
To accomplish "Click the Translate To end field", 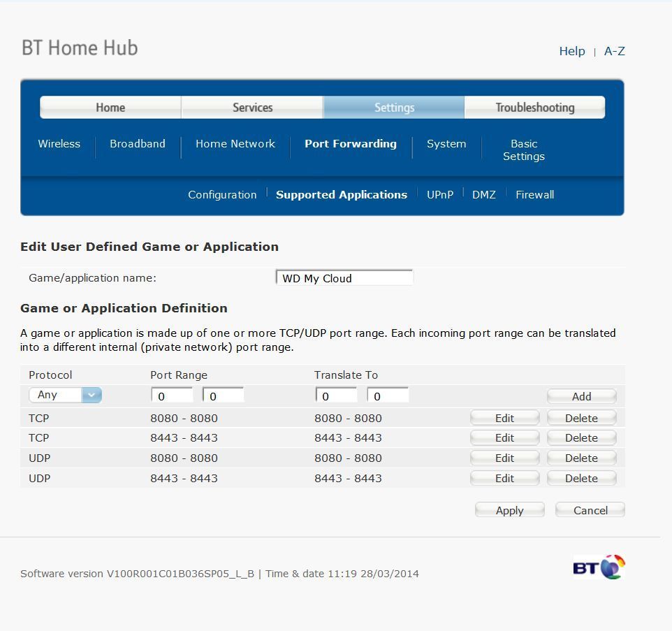I will coord(388,396).
